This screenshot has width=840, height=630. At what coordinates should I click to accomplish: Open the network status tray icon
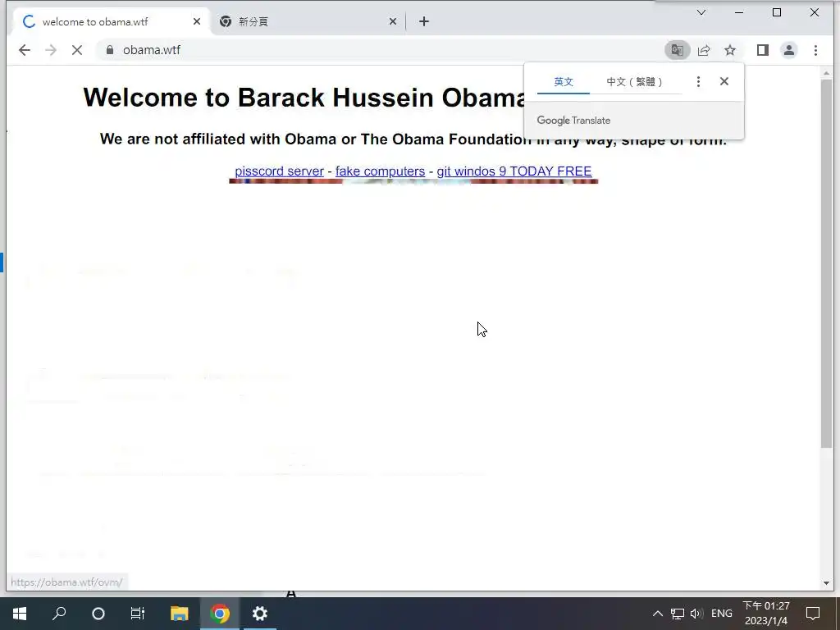coord(678,614)
